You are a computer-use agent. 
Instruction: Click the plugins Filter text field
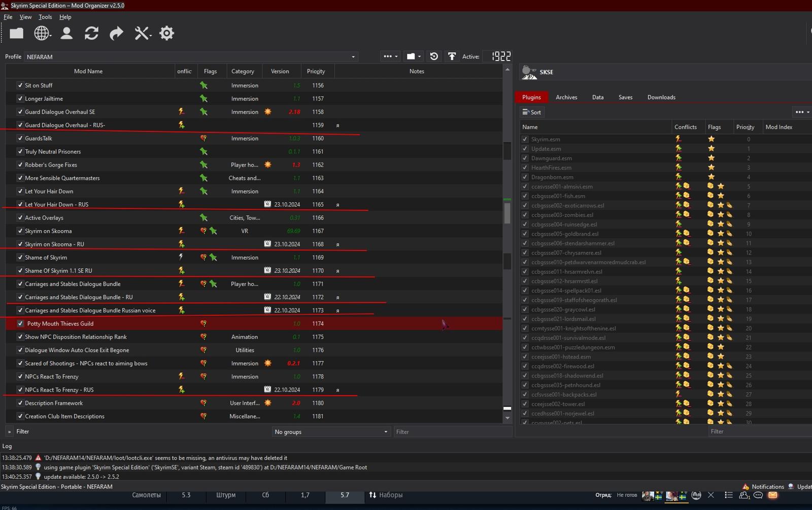[759, 431]
